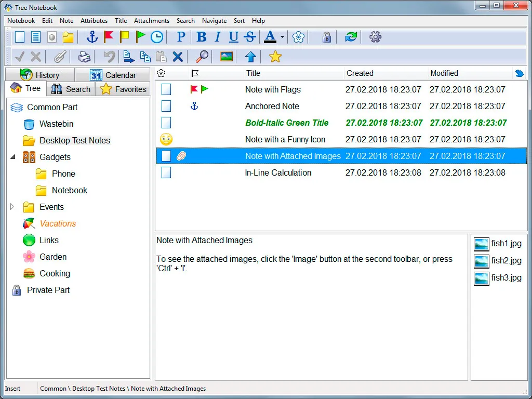Tick the checkbox beside In-Line Calculation
The width and height of the screenshot is (532, 399).
coord(166,172)
